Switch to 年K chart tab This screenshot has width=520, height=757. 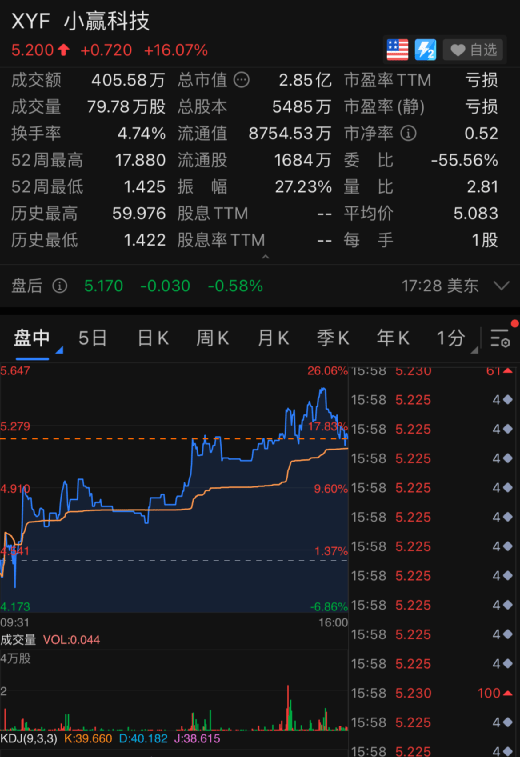tap(393, 338)
